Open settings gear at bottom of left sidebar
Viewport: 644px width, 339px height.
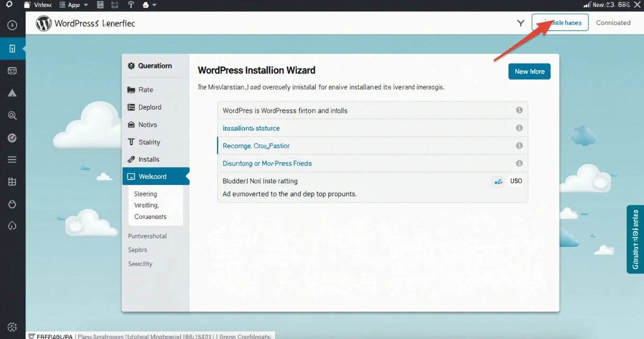coord(12,327)
